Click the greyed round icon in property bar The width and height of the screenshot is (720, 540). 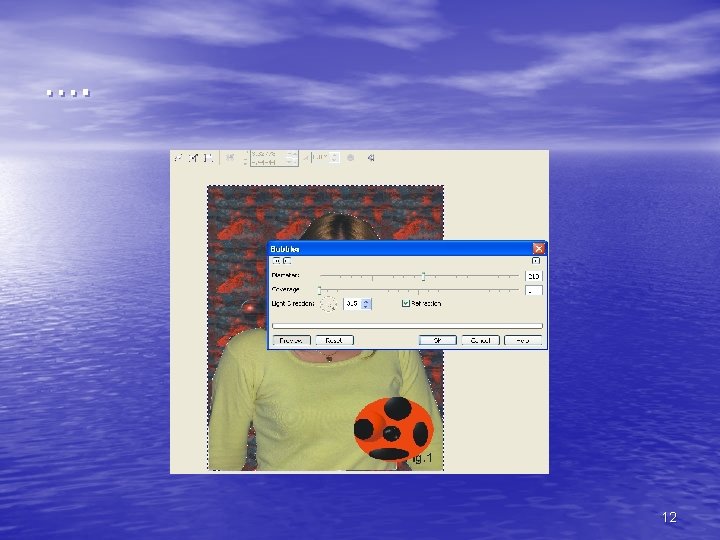pos(350,158)
